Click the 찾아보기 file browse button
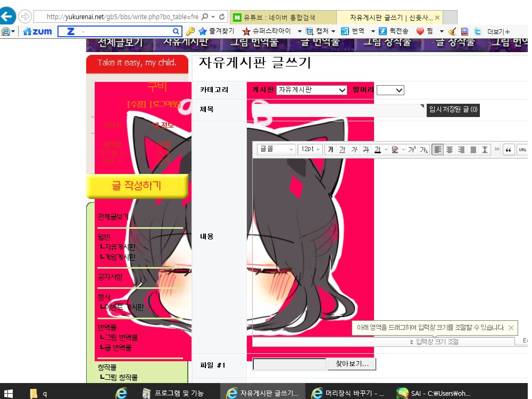532x399 pixels. pos(352,364)
